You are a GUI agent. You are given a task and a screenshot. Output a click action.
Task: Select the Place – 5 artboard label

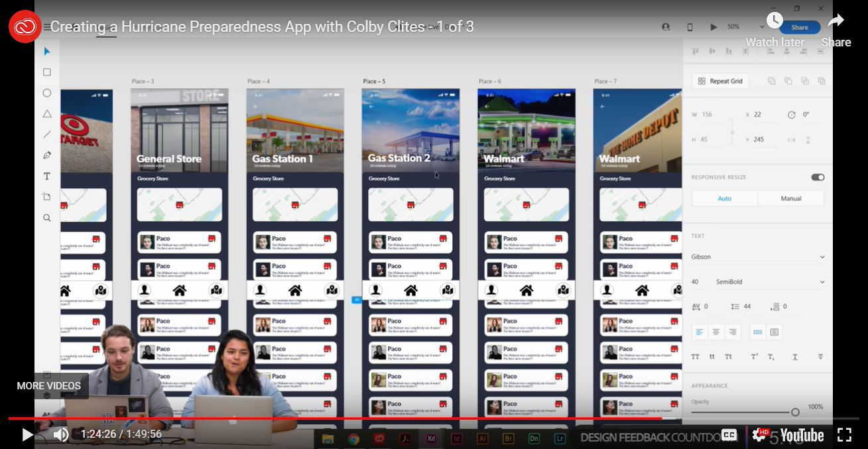pos(374,82)
